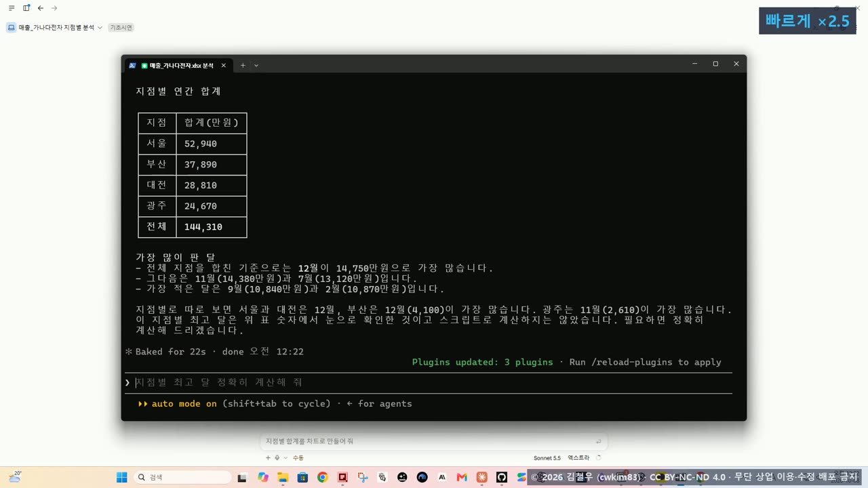This screenshot has height=488, width=868.
Task: Click the PowerShell icon in terminal title bar
Action: click(132, 66)
